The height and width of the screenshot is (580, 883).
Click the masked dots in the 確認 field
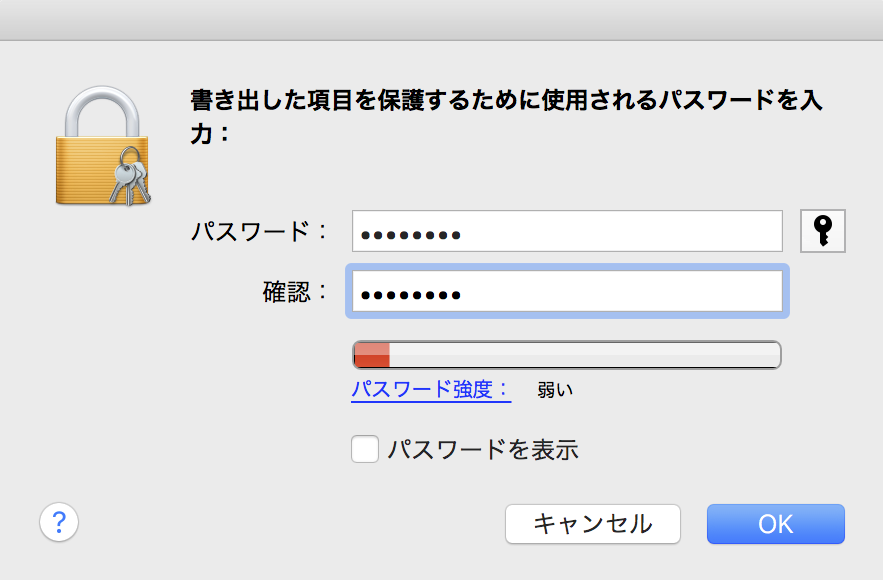point(410,295)
